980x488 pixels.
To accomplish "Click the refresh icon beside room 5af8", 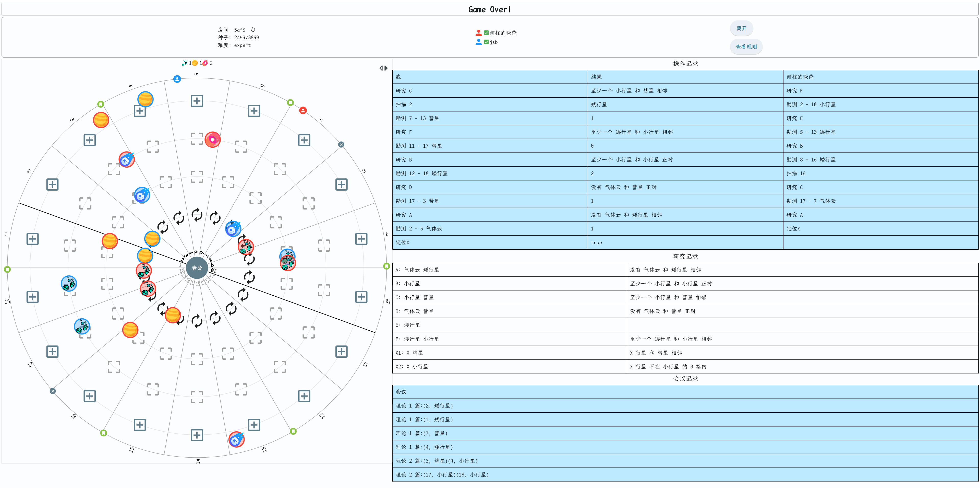I will [253, 30].
